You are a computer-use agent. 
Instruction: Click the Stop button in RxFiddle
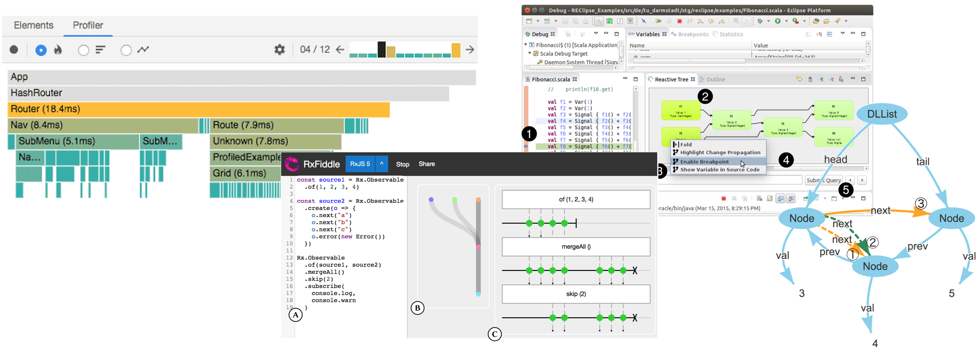pyautogui.click(x=402, y=164)
